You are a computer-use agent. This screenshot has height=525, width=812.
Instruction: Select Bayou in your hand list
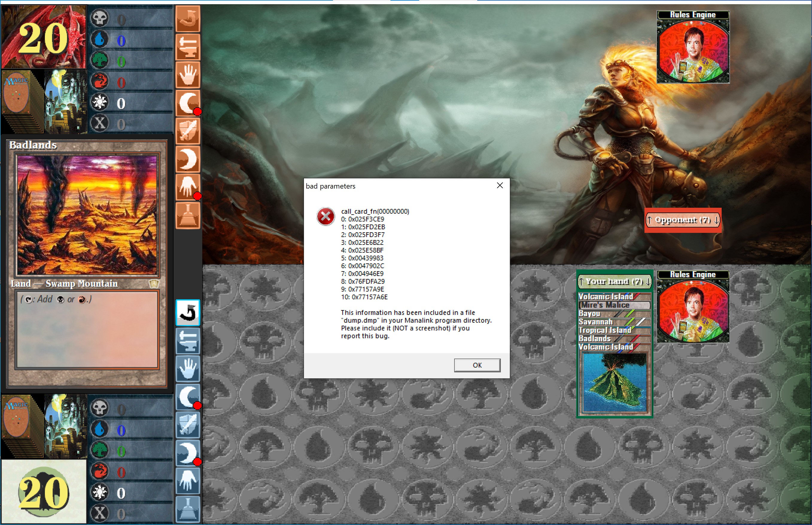(614, 313)
